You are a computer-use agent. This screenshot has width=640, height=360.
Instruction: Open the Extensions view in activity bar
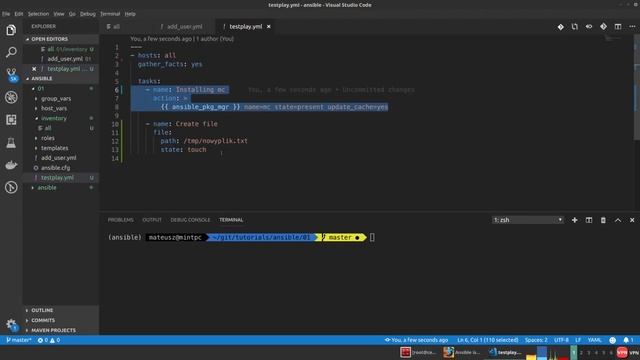11,120
